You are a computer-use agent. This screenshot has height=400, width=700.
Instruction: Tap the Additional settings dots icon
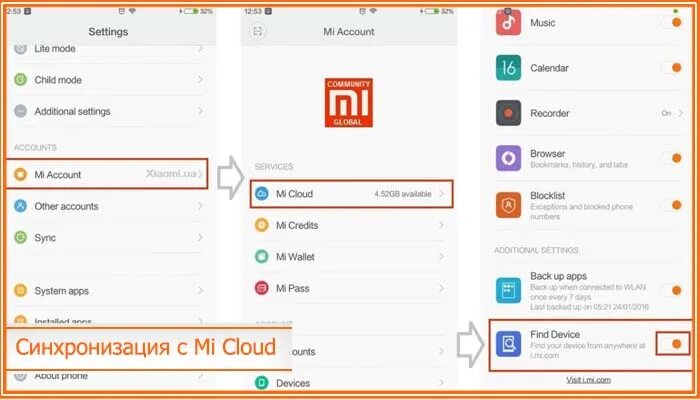20,111
